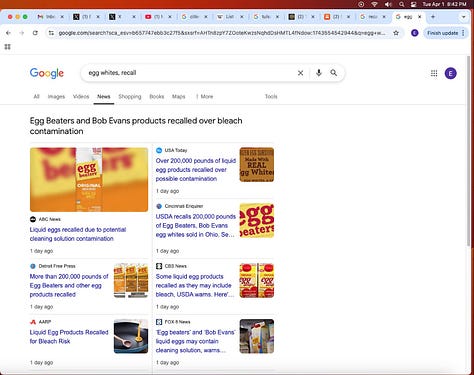Screen dimensions: 474x375
Task: Open Control Center in menu bar
Action: tap(414, 4)
